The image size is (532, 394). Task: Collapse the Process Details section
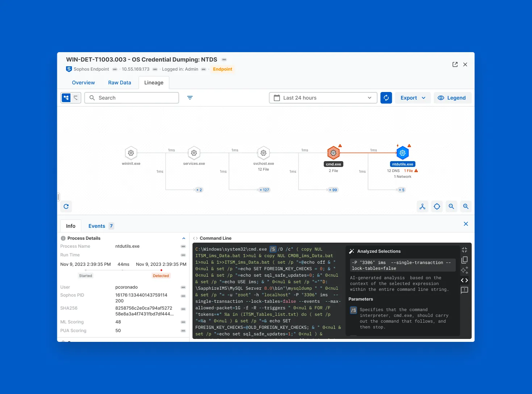(x=184, y=238)
